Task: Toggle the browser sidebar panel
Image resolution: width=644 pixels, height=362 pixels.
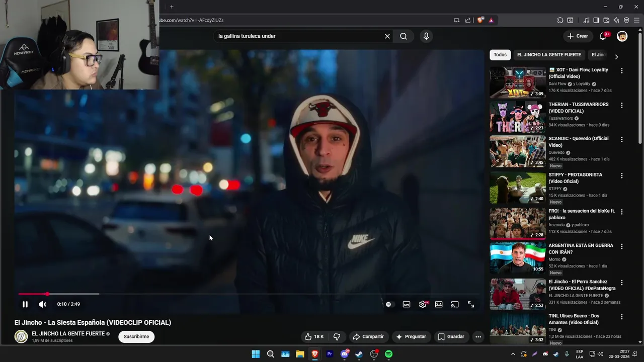Action: pos(596,20)
